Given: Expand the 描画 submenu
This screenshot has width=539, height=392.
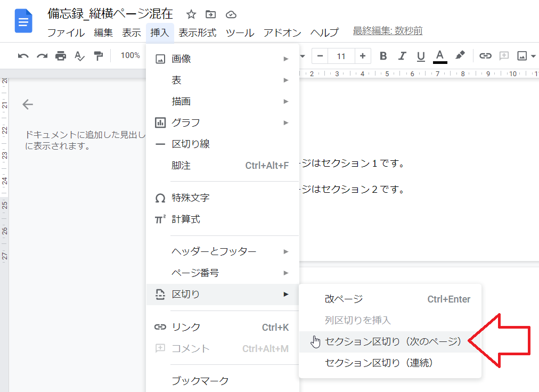Looking at the screenshot, I should pyautogui.click(x=223, y=101).
